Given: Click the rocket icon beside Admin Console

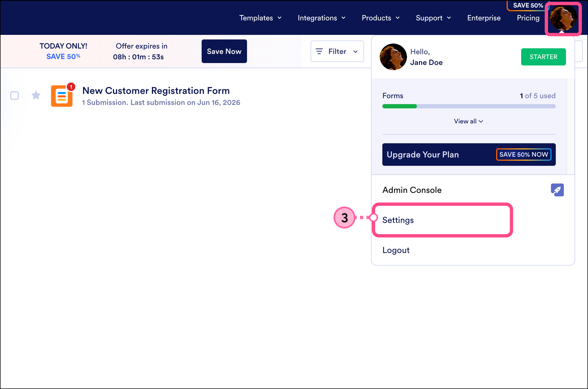Looking at the screenshot, I should point(557,190).
